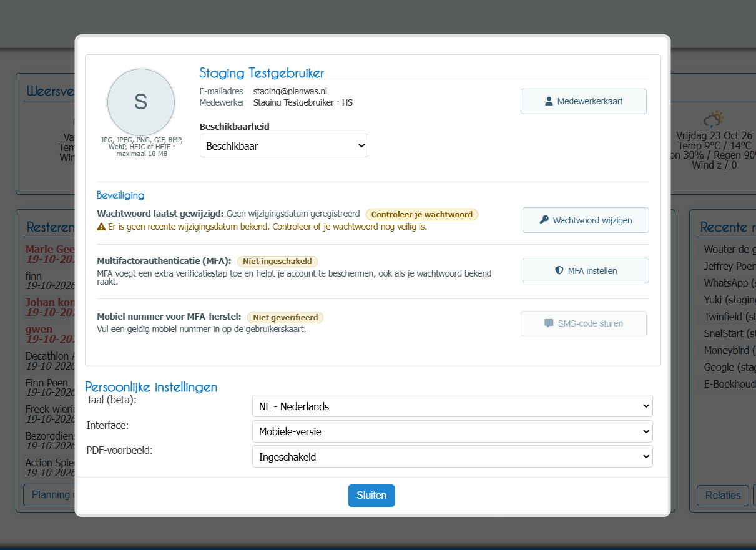Click the greyed-out SMS-code sturen button
The width and height of the screenshot is (756, 550).
(x=584, y=323)
